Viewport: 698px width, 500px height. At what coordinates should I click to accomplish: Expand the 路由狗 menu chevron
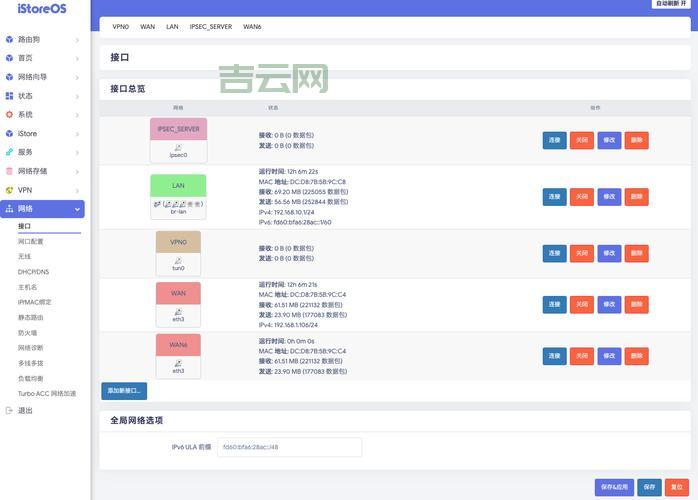click(x=77, y=40)
